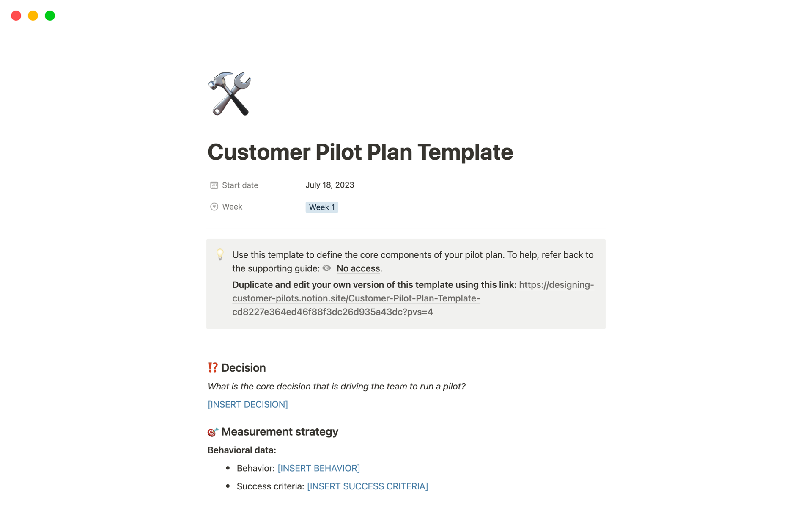Click the select icon beside Week

(214, 207)
